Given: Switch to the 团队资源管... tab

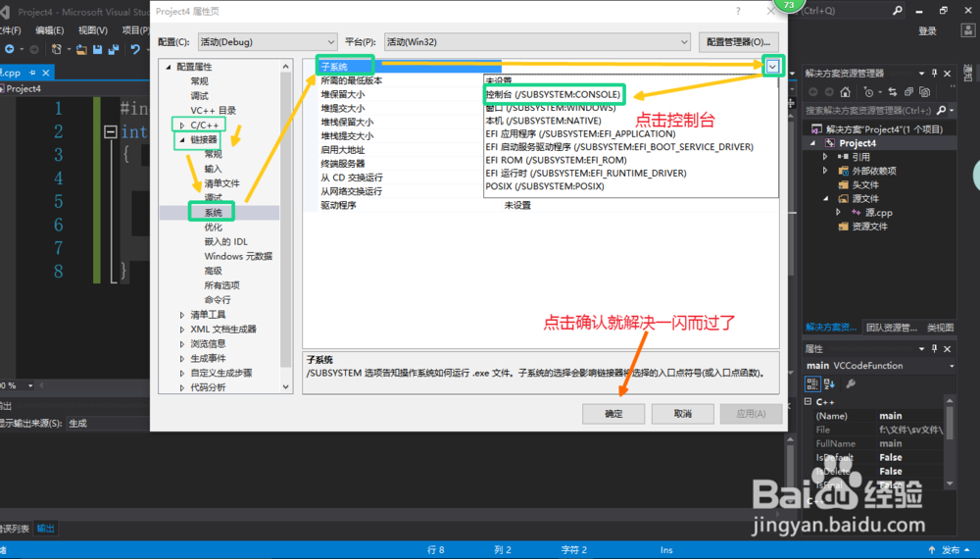Looking at the screenshot, I should [891, 327].
